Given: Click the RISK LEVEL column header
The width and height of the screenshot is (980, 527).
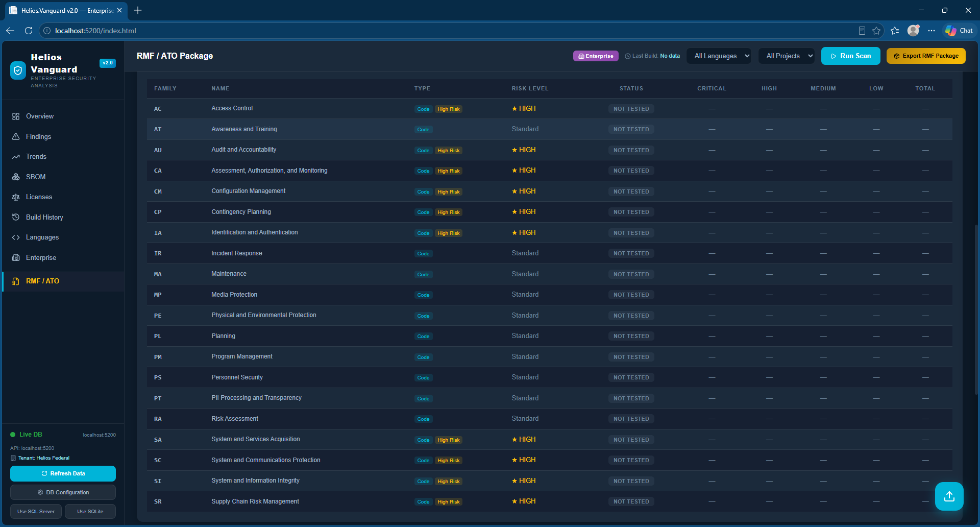Looking at the screenshot, I should click(x=530, y=88).
